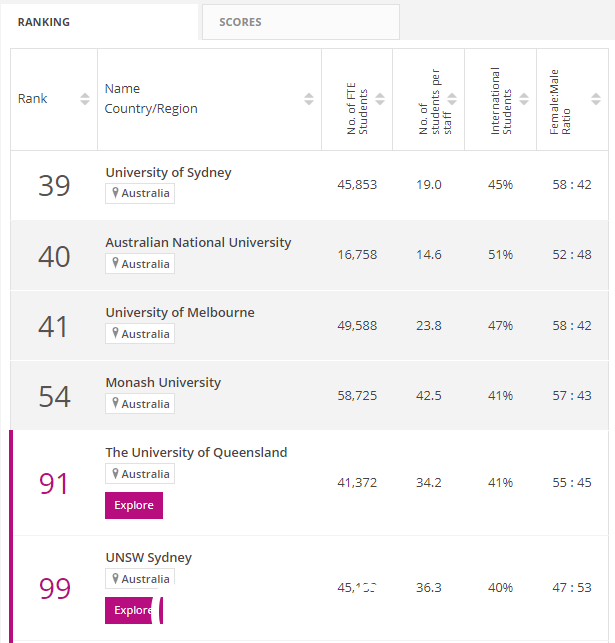
Task: Click Explore button for UNSW Sydney
Action: coord(134,610)
